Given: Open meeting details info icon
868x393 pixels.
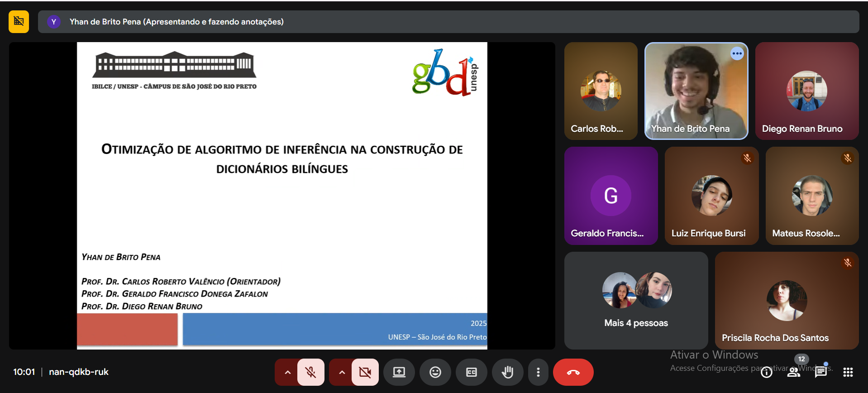Looking at the screenshot, I should coord(767,372).
